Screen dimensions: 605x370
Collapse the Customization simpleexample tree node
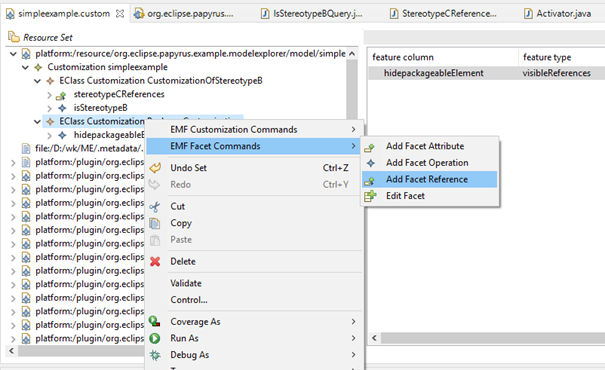25,68
